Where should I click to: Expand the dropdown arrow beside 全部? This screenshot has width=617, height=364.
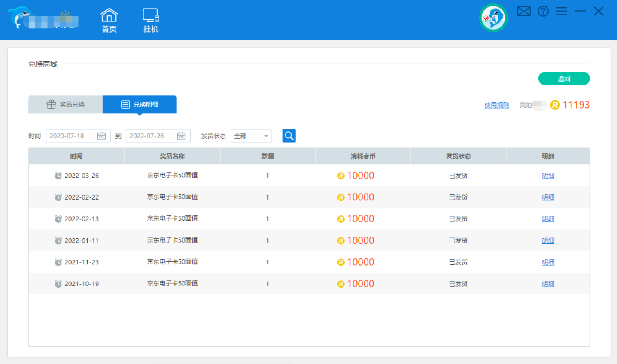tap(267, 135)
